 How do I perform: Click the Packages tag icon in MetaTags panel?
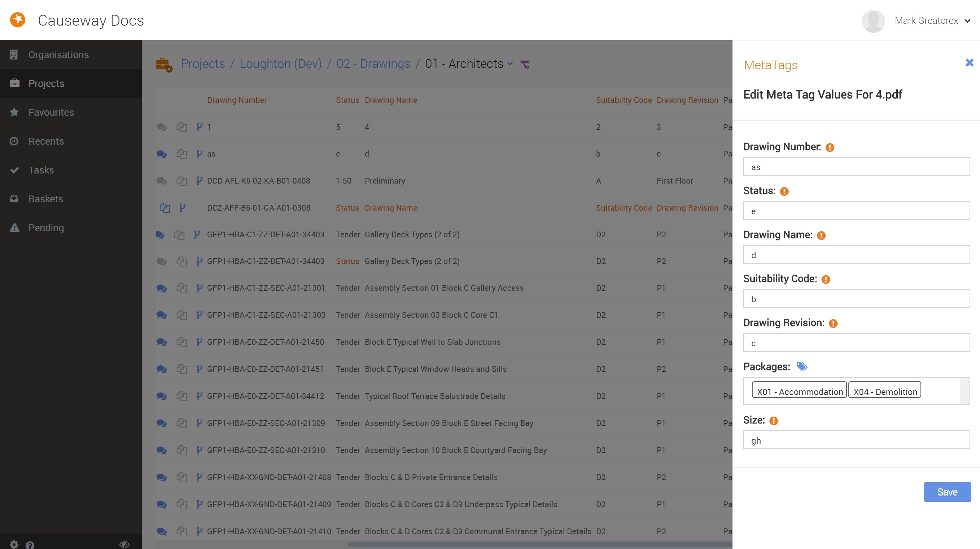[802, 366]
